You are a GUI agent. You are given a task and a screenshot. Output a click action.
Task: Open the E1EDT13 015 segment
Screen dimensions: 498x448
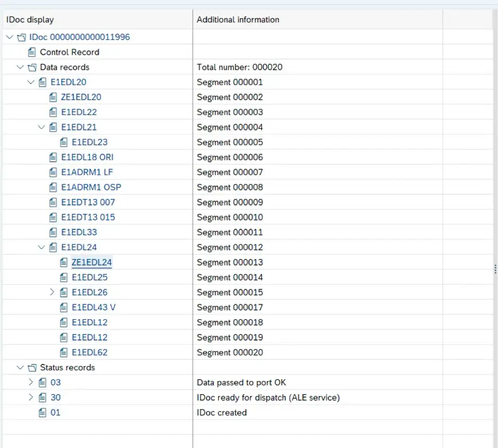click(88, 218)
